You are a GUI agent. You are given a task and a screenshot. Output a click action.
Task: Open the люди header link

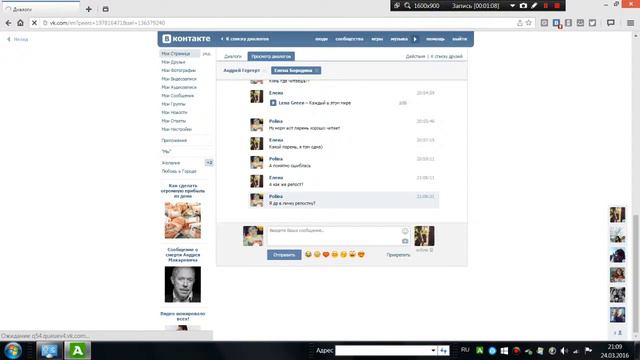(x=321, y=39)
